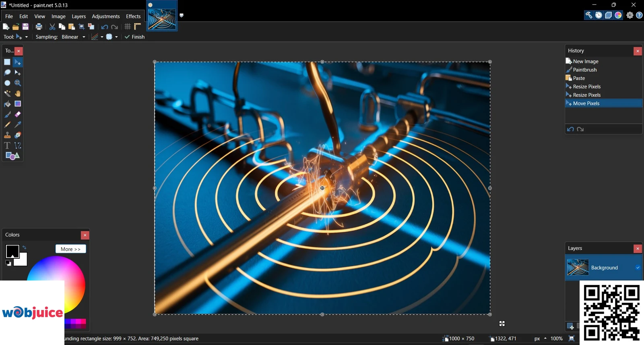Expand Colors panel with More button
Viewport: 644px width, 345px height.
tap(71, 249)
